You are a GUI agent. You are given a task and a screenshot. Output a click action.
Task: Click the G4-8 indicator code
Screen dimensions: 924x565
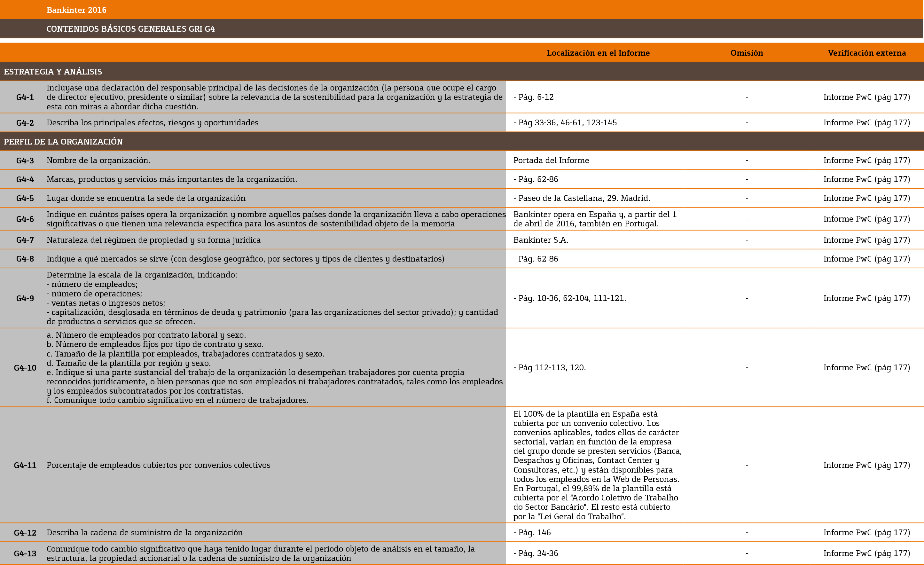(x=25, y=259)
